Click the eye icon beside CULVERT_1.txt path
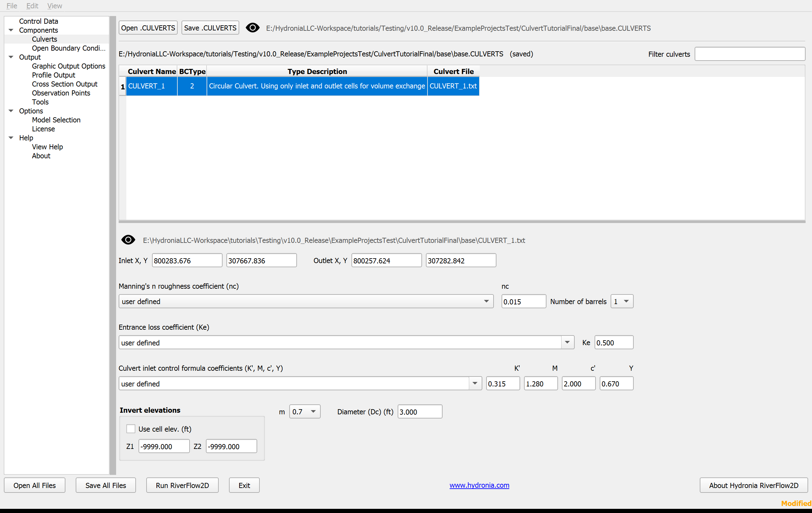812x513 pixels. click(128, 240)
